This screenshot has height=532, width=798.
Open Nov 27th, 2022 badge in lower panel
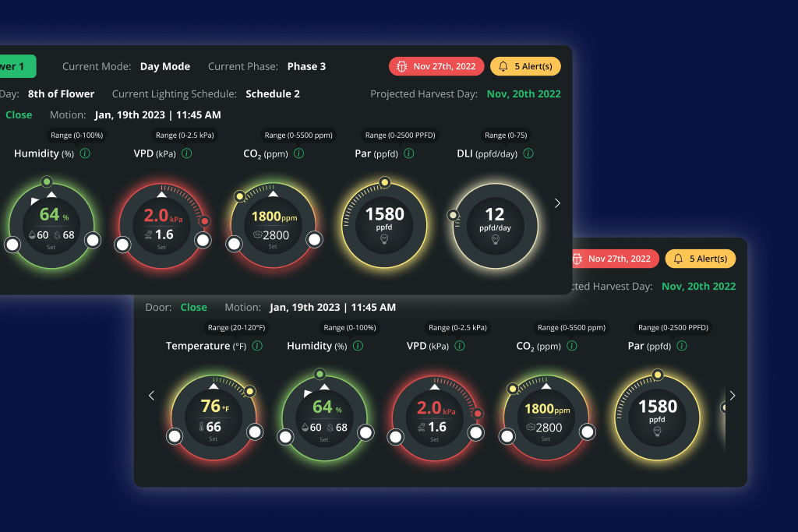[x=615, y=259]
